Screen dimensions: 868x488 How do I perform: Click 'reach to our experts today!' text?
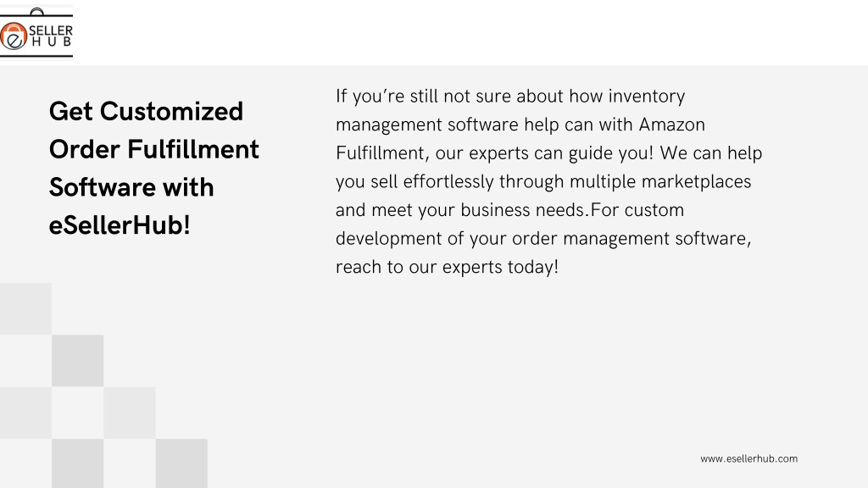coord(447,267)
